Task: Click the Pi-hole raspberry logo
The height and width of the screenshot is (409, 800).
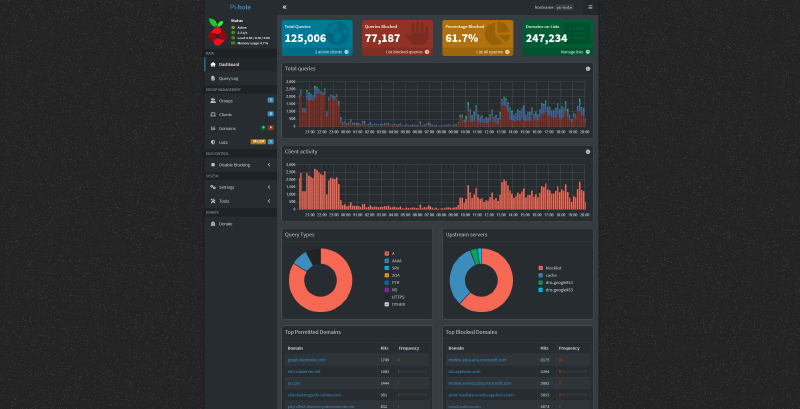Action: (x=217, y=32)
